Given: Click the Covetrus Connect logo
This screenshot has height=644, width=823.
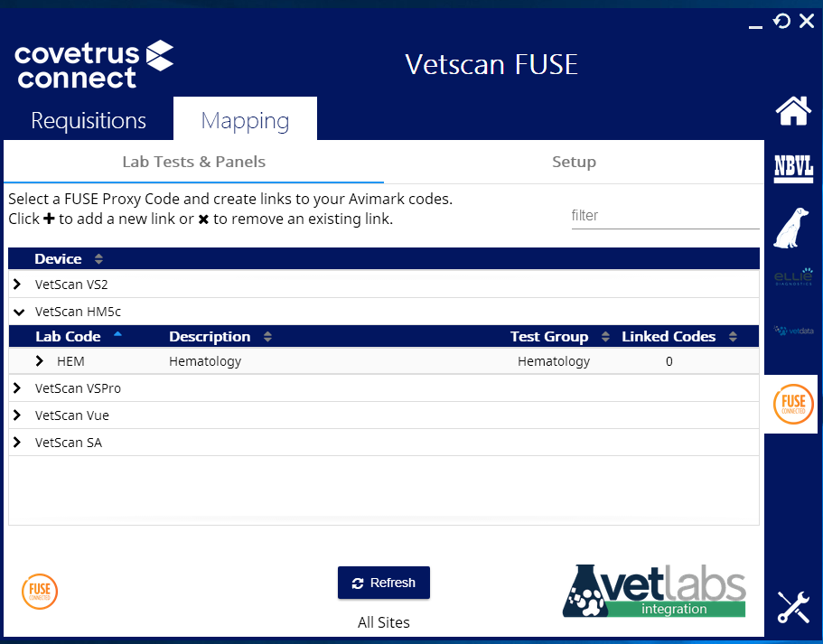Looking at the screenshot, I should pos(94,64).
